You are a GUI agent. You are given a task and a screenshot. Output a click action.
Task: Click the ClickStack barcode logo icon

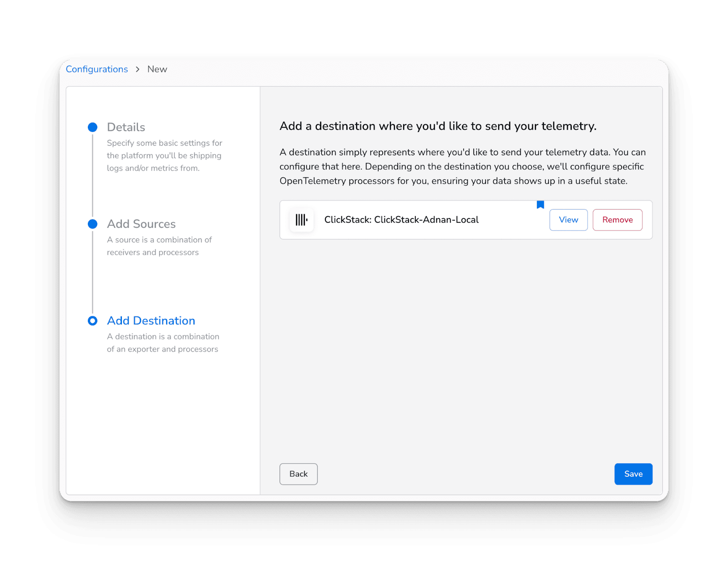[301, 220]
